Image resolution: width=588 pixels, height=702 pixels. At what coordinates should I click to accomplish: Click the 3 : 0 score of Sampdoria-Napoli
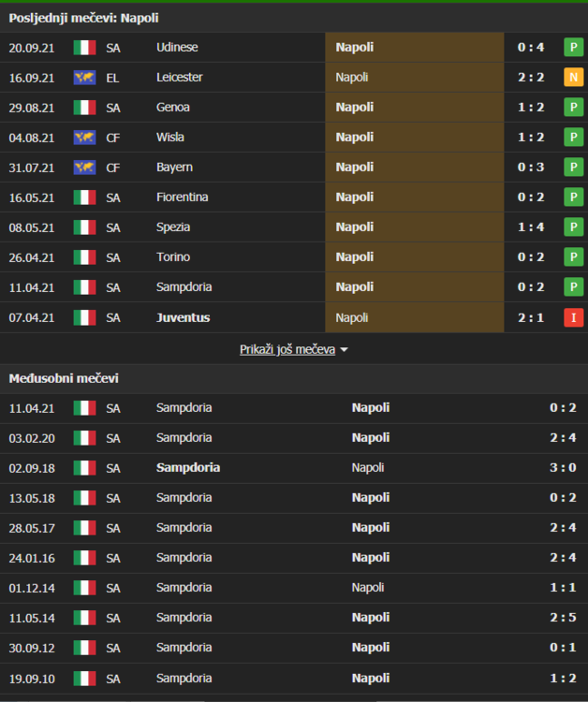coord(563,468)
